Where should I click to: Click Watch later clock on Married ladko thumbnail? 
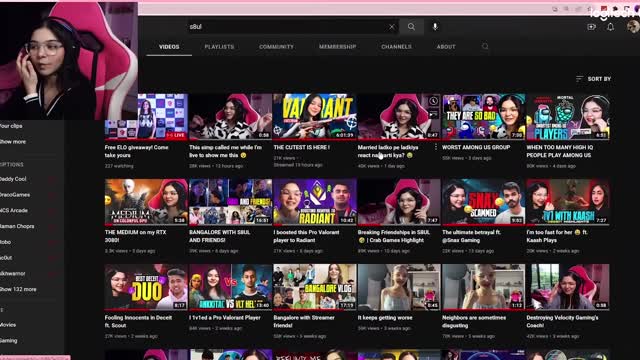pos(433,101)
